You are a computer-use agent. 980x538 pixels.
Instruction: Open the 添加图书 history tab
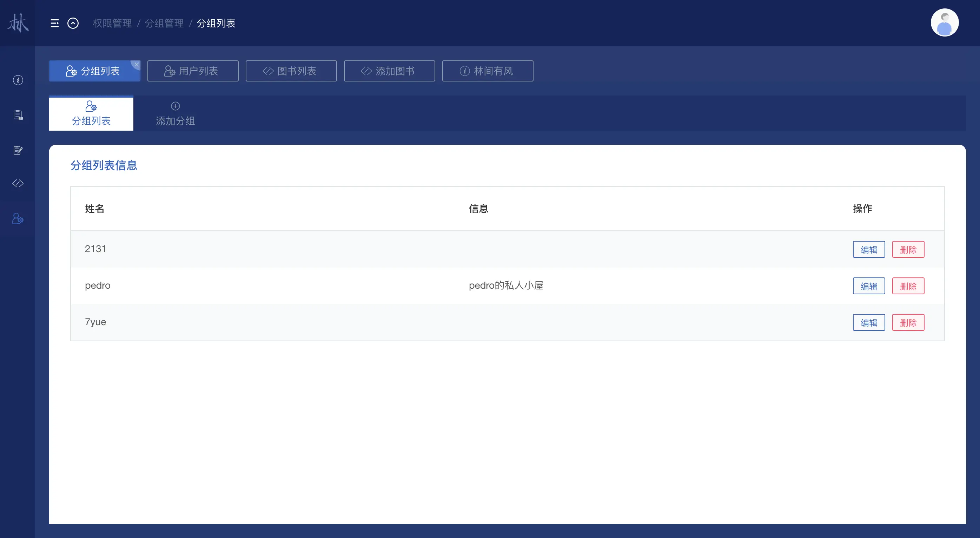[389, 71]
